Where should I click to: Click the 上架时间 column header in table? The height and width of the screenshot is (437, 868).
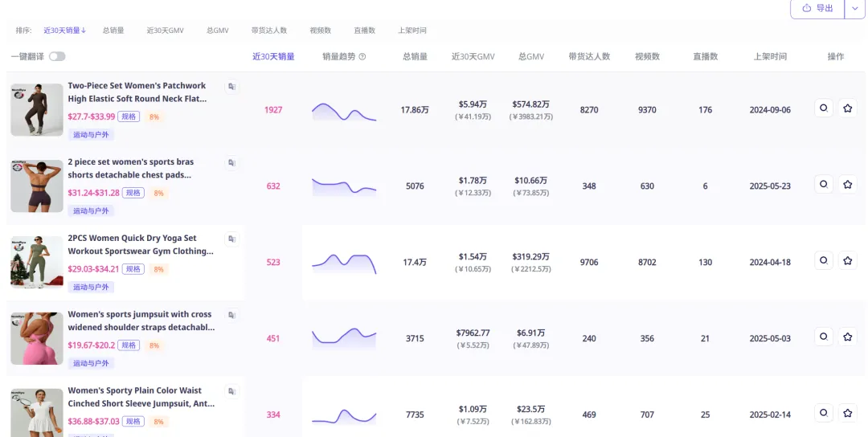click(x=770, y=56)
